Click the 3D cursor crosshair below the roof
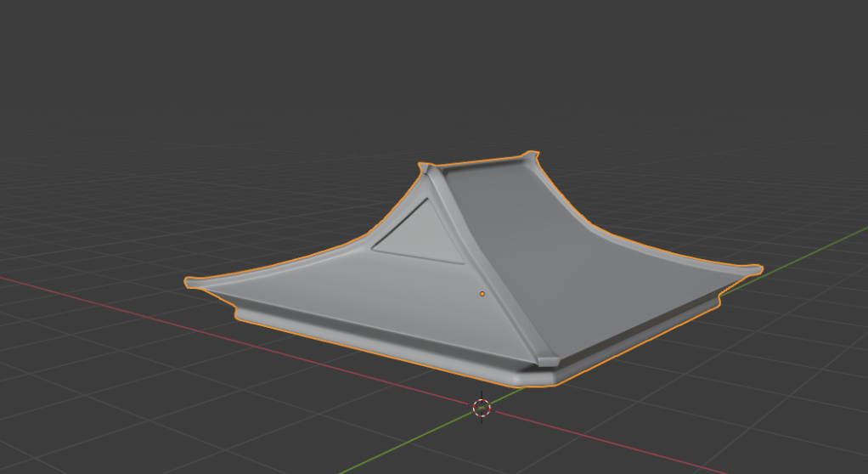This screenshot has width=868, height=474. [x=482, y=408]
